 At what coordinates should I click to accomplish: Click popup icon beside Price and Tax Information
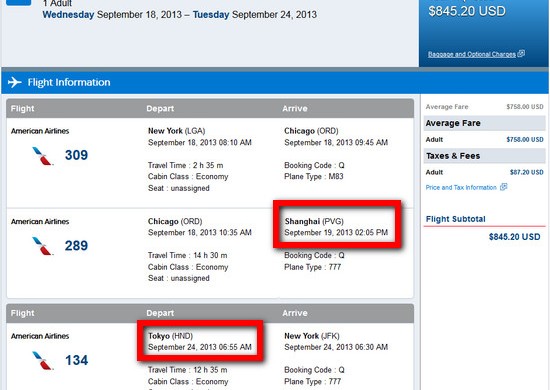point(504,187)
